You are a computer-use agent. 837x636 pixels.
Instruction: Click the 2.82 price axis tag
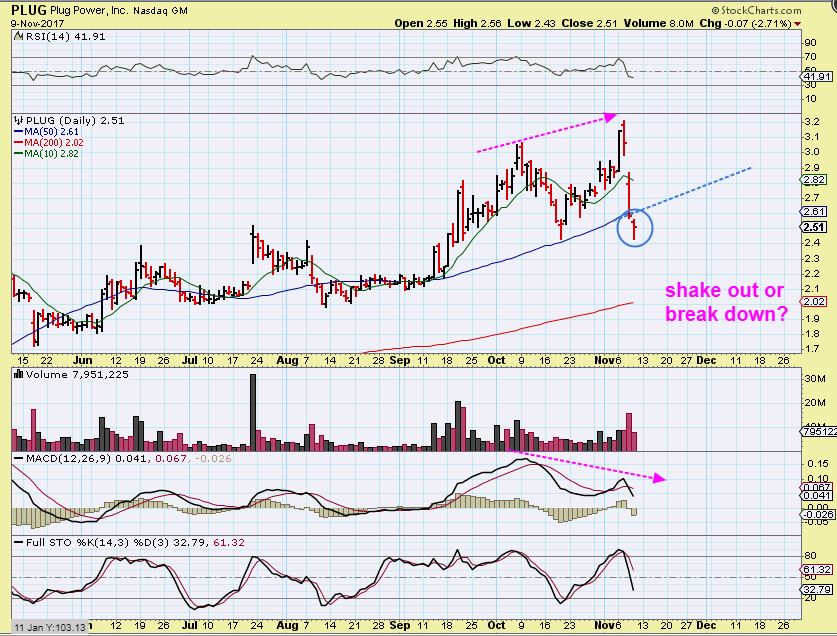point(815,179)
